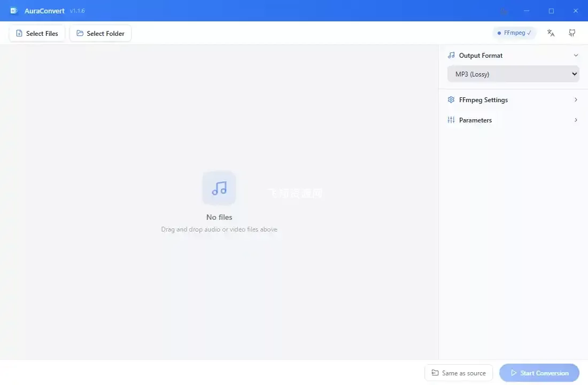The width and height of the screenshot is (588, 385).
Task: Click the music note icon beside Output Format
Action: pyautogui.click(x=451, y=56)
